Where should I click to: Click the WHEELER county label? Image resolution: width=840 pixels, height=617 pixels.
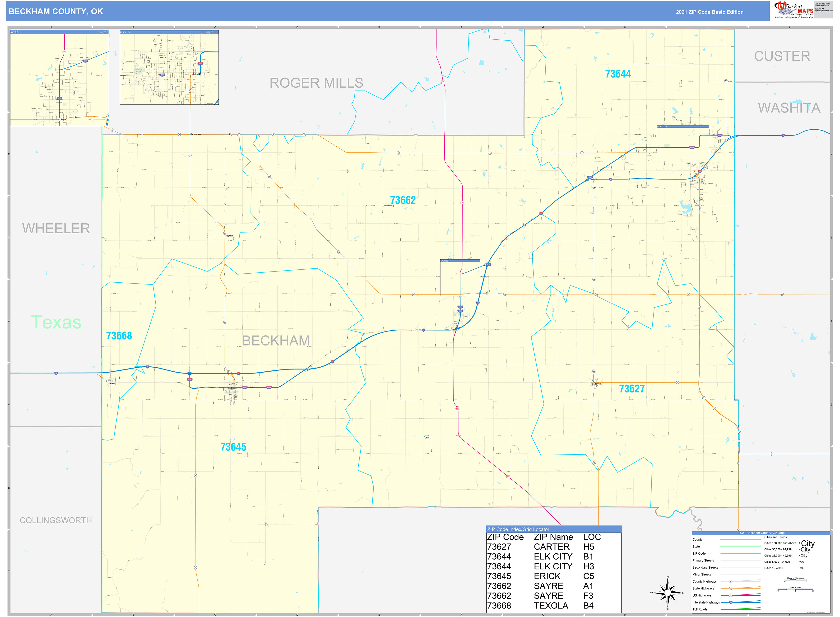(56, 228)
